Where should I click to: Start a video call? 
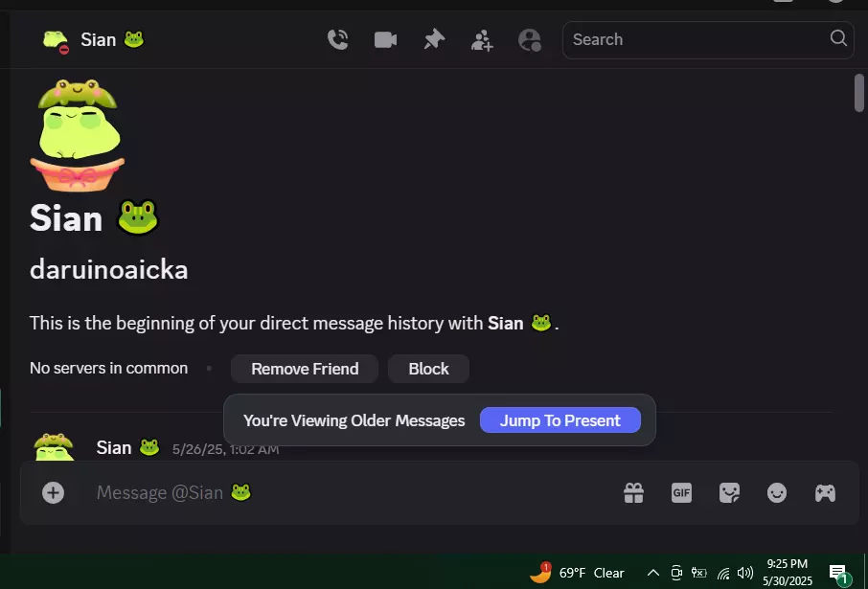[x=385, y=40]
